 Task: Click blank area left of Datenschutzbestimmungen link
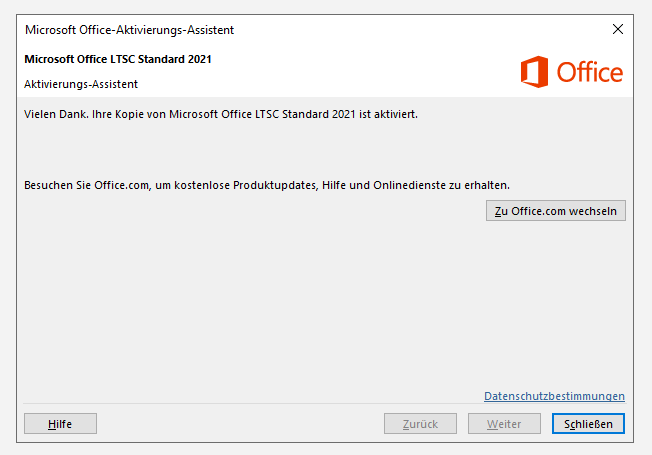(x=250, y=396)
